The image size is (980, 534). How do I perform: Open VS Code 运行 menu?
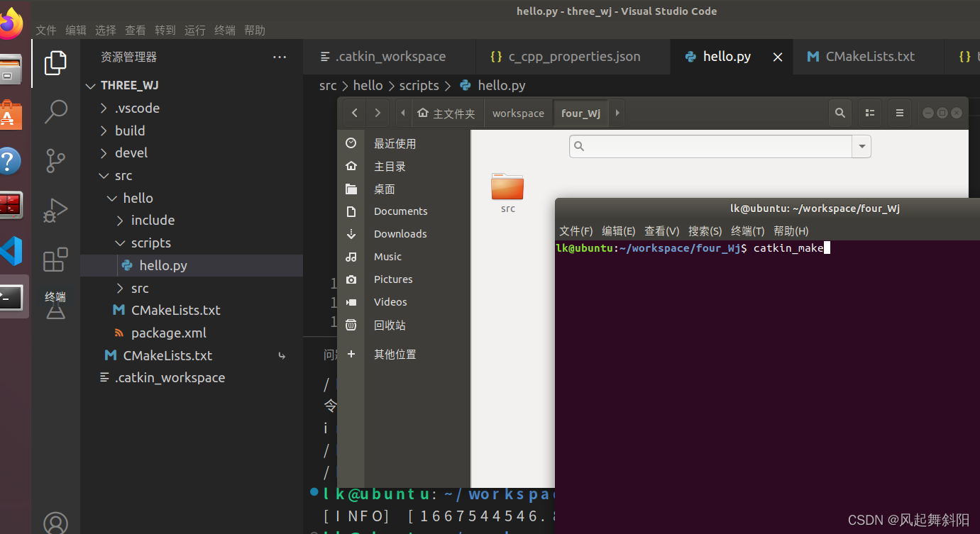(x=195, y=30)
